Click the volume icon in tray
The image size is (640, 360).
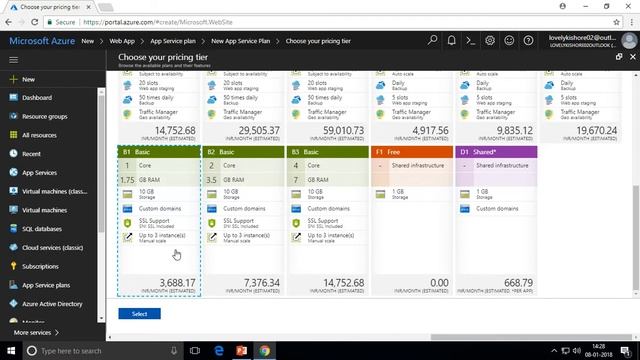coord(576,351)
